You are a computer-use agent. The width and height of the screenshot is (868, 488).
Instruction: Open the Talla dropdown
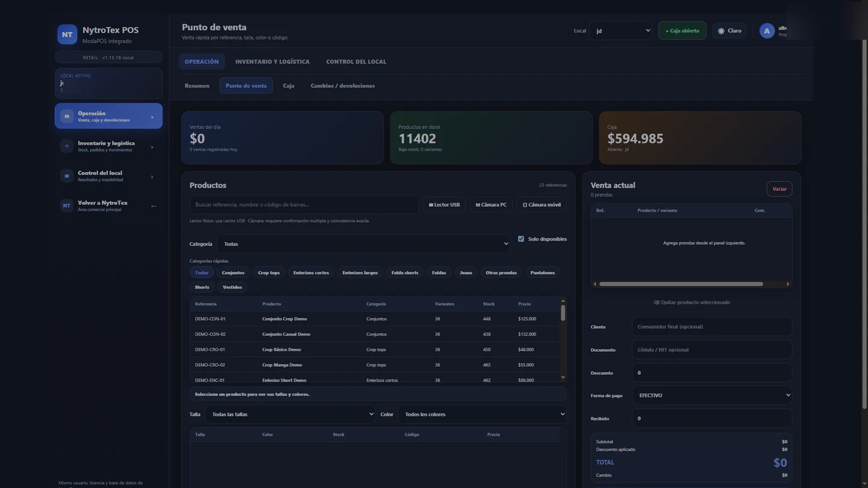pyautogui.click(x=291, y=414)
